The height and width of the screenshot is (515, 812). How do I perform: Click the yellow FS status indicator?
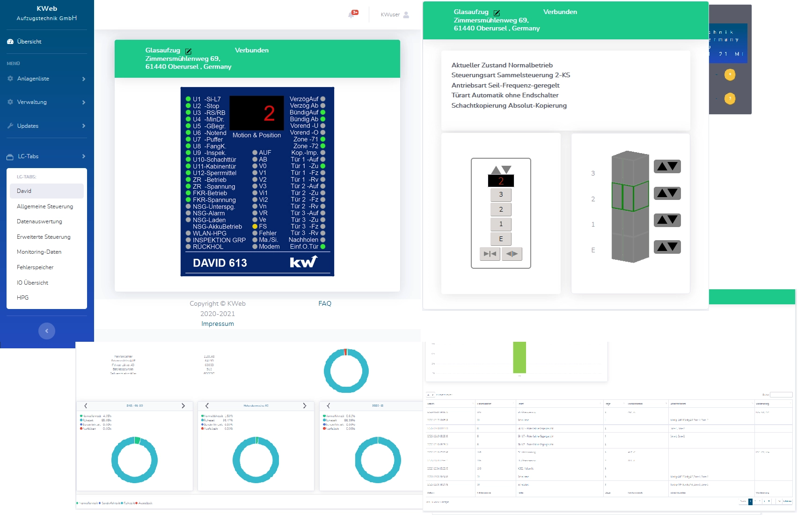point(255,227)
